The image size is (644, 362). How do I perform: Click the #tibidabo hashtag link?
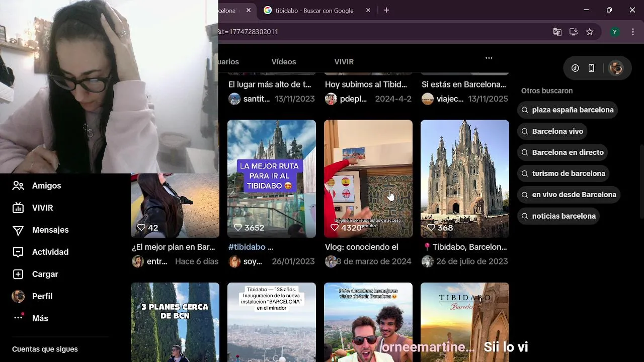pos(247,247)
